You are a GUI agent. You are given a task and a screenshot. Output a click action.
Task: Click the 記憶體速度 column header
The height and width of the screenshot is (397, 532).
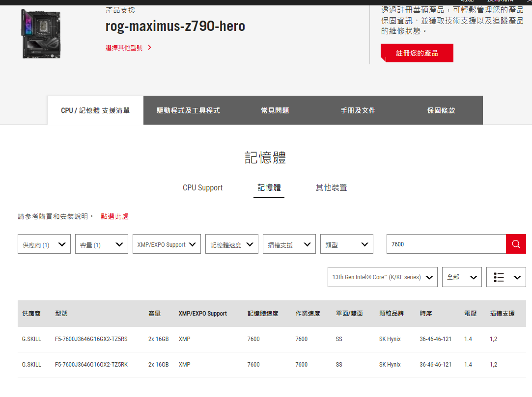click(263, 313)
